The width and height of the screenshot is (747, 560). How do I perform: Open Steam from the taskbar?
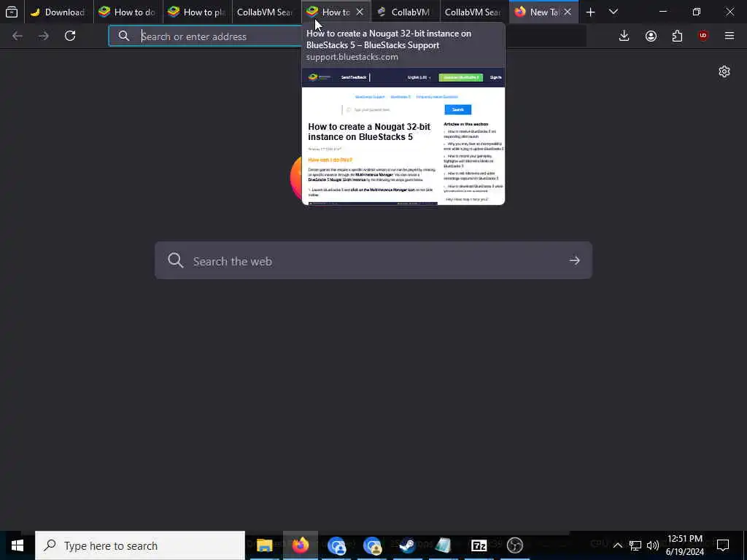click(407, 545)
